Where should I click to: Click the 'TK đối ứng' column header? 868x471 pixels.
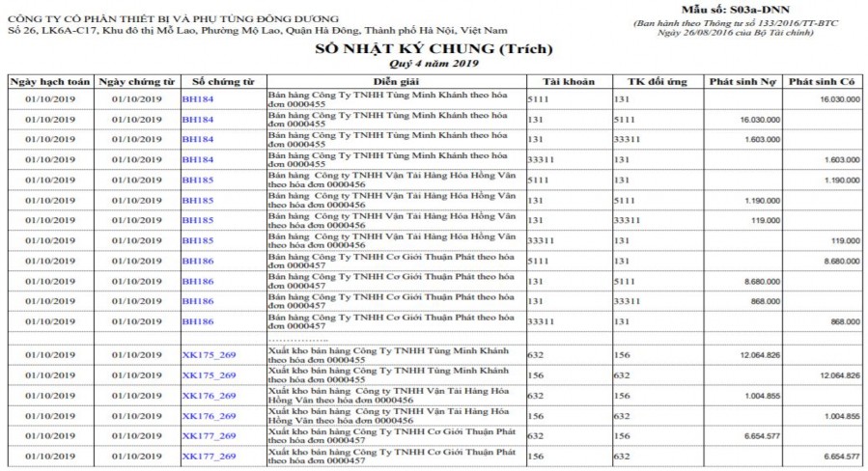[x=655, y=82]
